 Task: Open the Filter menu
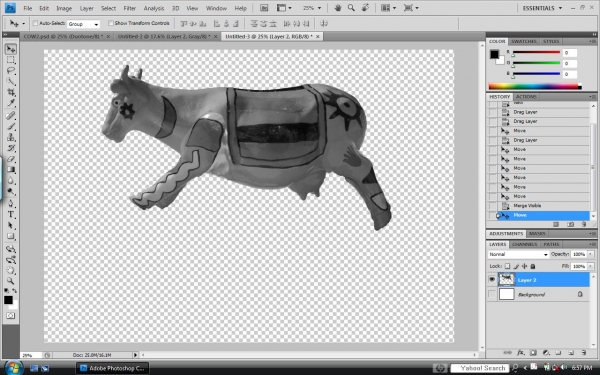coord(129,8)
